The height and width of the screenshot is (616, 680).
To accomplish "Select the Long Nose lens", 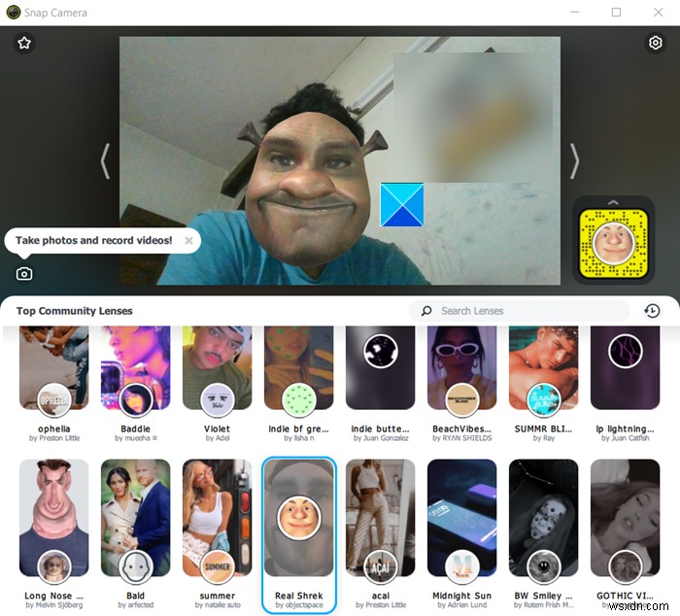I will (54, 534).
